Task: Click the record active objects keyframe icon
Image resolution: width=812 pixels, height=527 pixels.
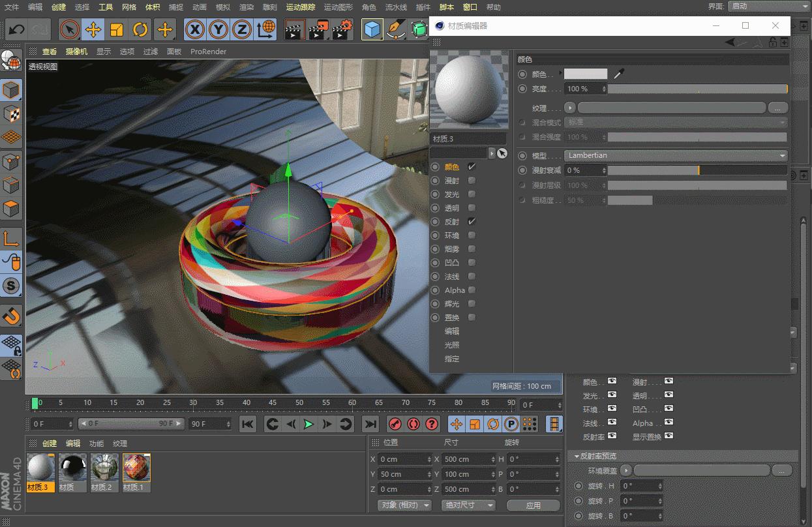Action: coord(395,424)
